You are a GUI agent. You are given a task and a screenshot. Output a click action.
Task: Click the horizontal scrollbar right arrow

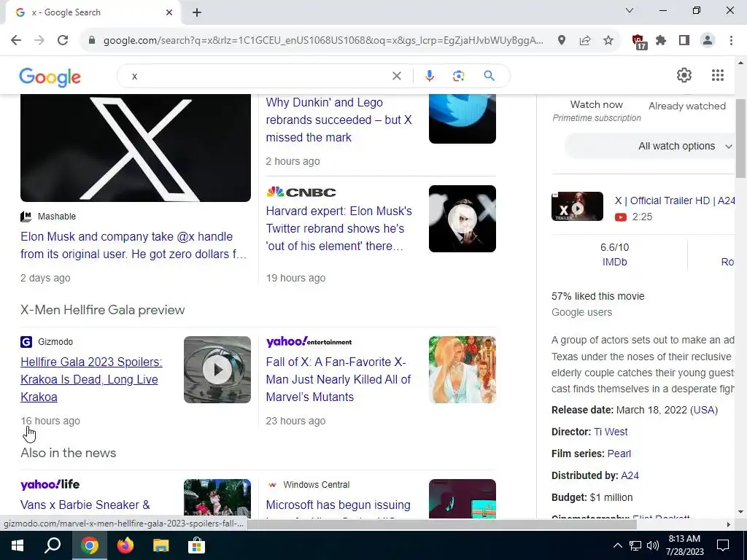729,525
